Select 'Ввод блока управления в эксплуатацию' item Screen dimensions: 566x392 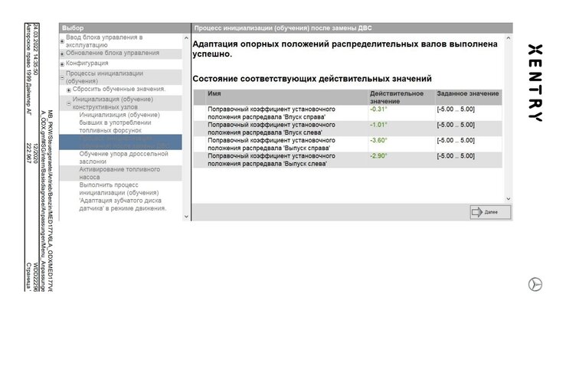104,41
